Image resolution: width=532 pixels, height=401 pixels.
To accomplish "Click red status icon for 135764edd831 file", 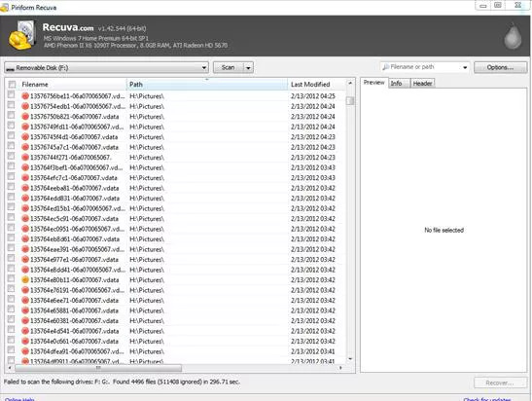I will [x=25, y=198].
